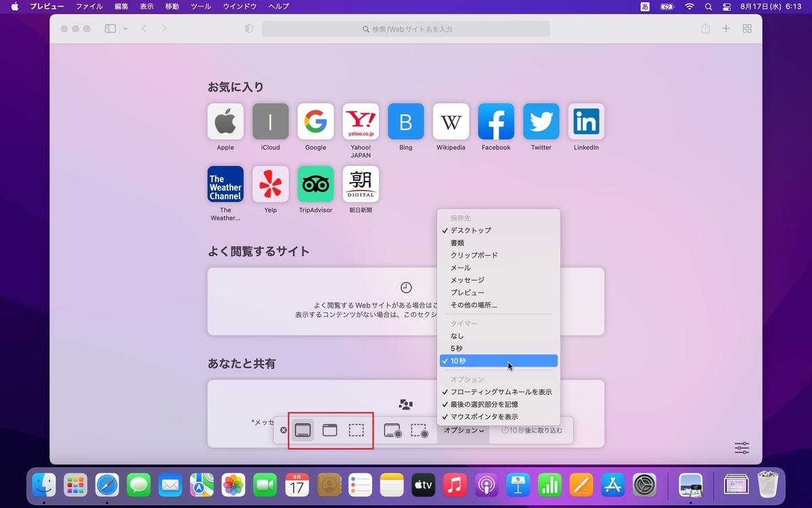This screenshot has height=508, width=812.
Task: Open the Trash in the Dock
Action: pyautogui.click(x=769, y=485)
